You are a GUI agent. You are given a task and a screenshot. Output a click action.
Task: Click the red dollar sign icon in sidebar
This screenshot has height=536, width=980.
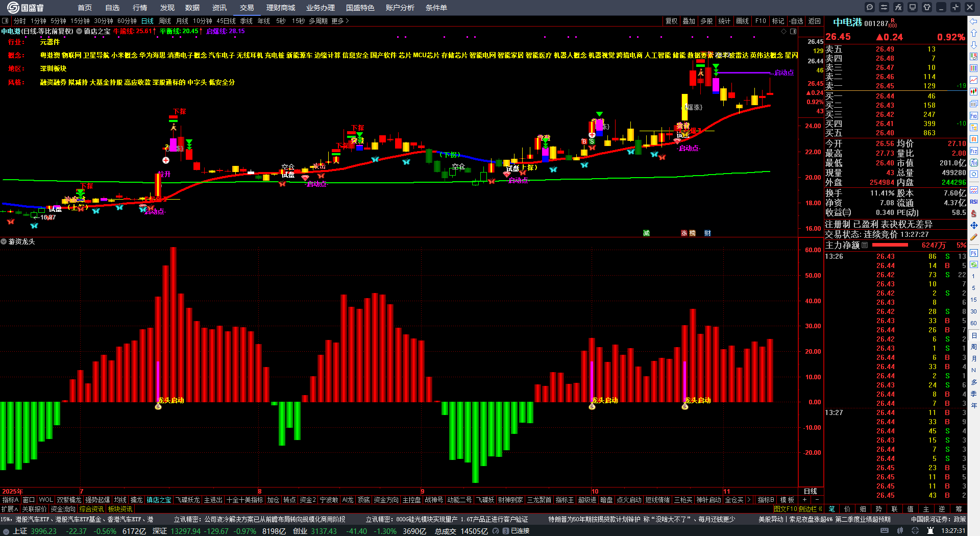(974, 213)
